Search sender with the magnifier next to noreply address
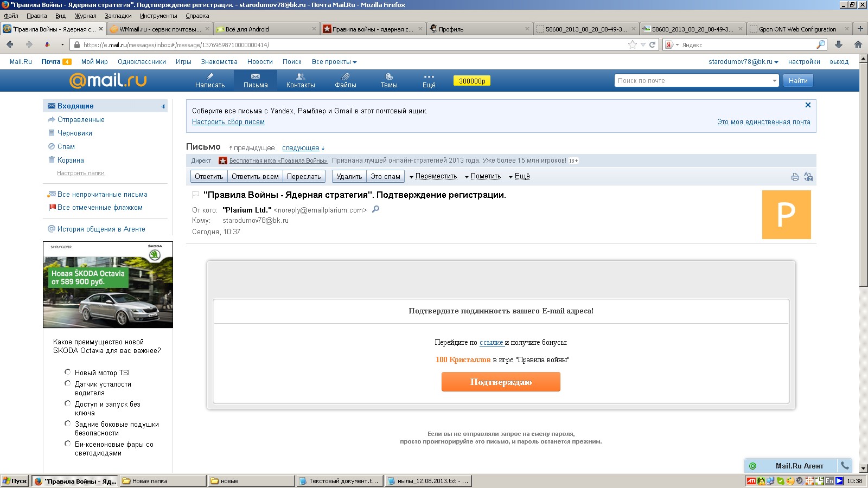The width and height of the screenshot is (868, 488). point(375,209)
